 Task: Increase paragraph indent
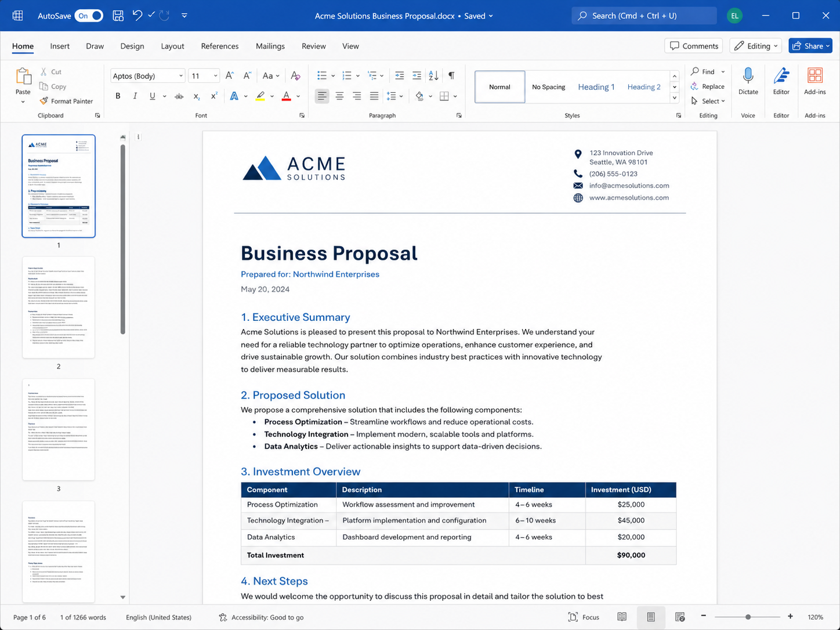pyautogui.click(x=417, y=76)
